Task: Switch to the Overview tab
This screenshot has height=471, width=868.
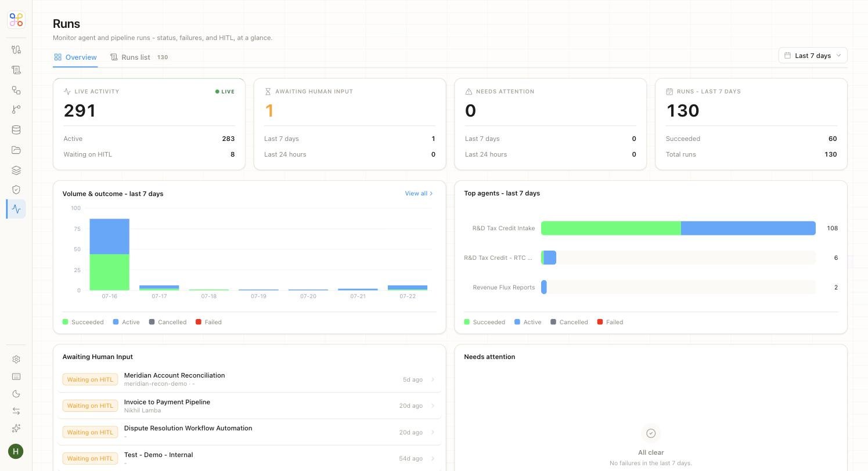Action: pos(75,57)
